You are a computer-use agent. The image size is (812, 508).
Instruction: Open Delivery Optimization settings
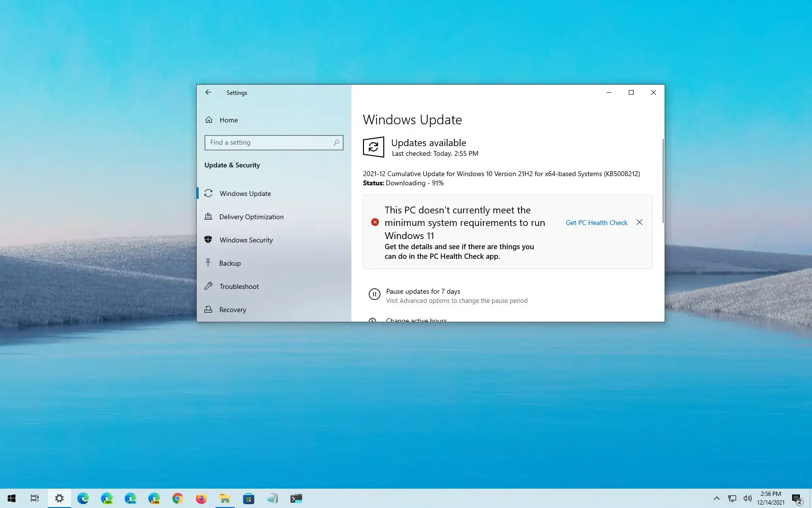(251, 217)
